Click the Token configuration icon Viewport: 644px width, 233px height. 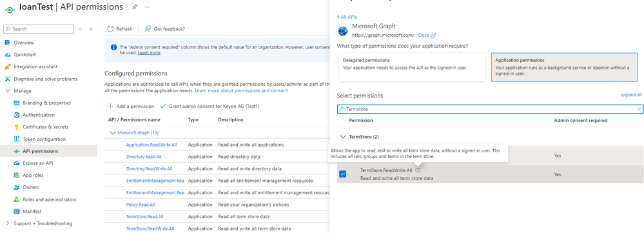[16, 139]
